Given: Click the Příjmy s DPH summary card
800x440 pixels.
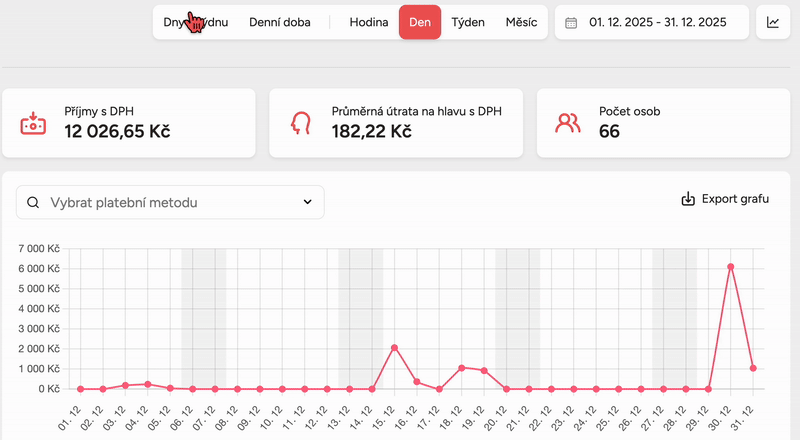Looking at the screenshot, I should [x=128, y=123].
